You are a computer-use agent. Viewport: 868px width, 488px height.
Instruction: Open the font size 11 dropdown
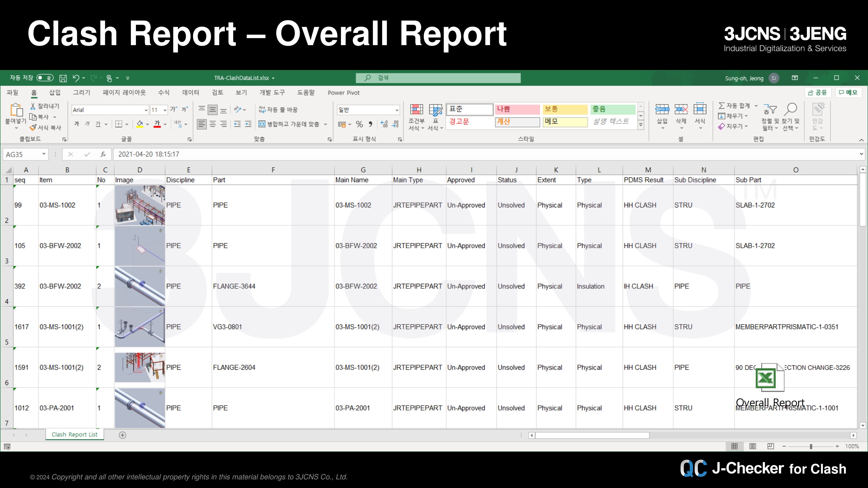click(x=165, y=110)
